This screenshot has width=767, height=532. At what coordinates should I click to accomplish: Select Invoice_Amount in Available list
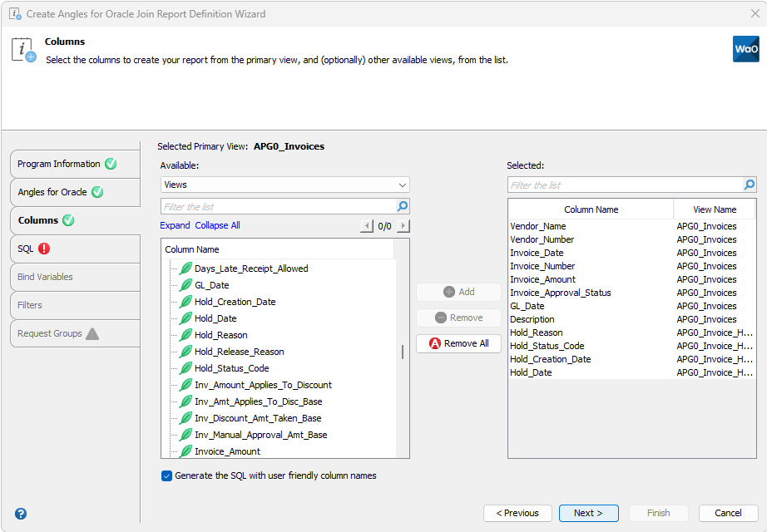[x=227, y=451]
